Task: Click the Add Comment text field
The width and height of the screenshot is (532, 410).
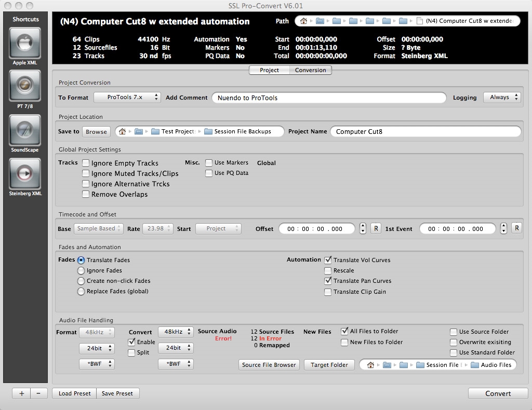Action: pos(329,98)
